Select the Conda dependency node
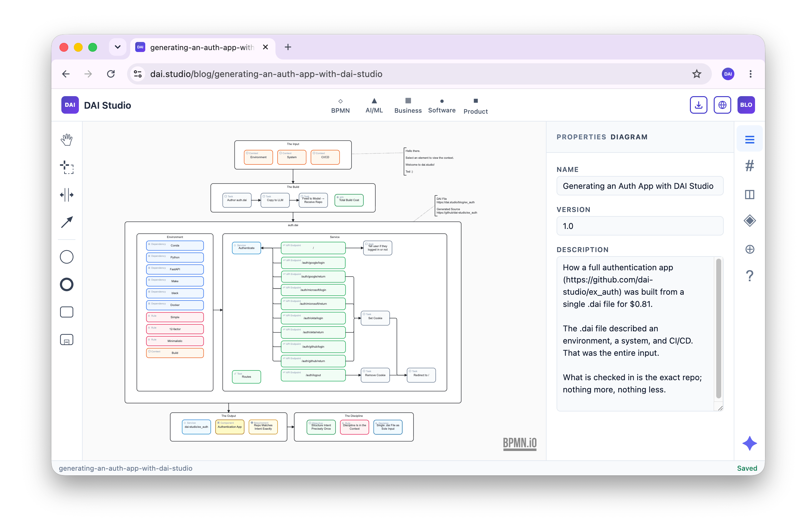Screen dimensions: 812x523 175,245
